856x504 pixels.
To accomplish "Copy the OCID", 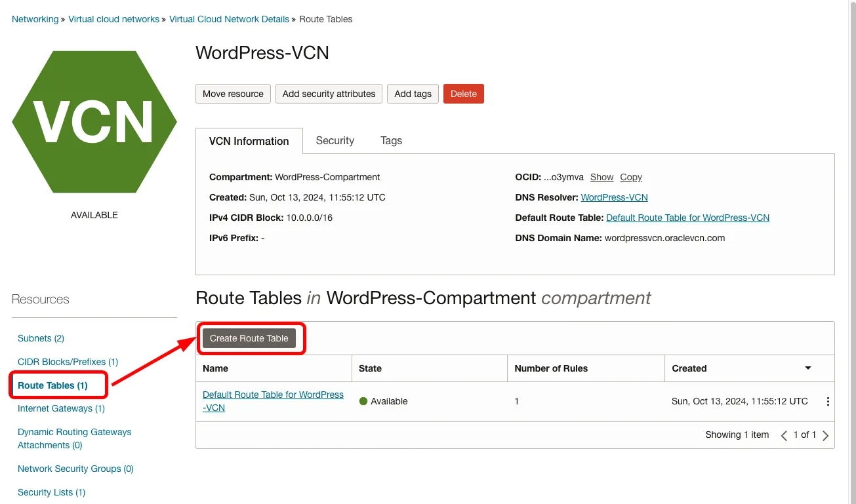I will [631, 177].
